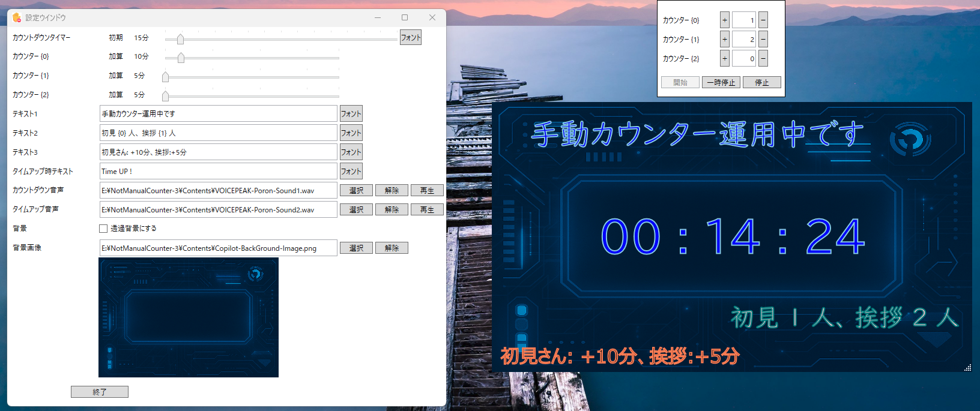980x411 pixels.
Task: Play the タイムアップ音声 with 再生
Action: click(x=427, y=210)
